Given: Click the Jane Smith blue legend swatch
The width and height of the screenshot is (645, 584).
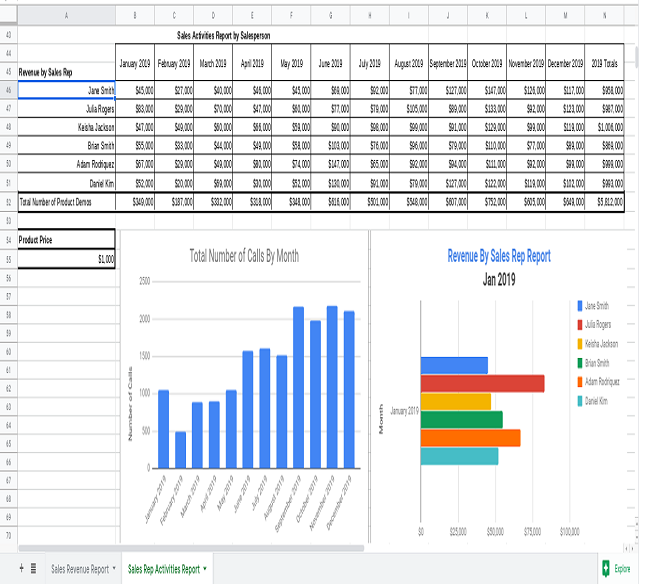Looking at the screenshot, I should [x=580, y=306].
